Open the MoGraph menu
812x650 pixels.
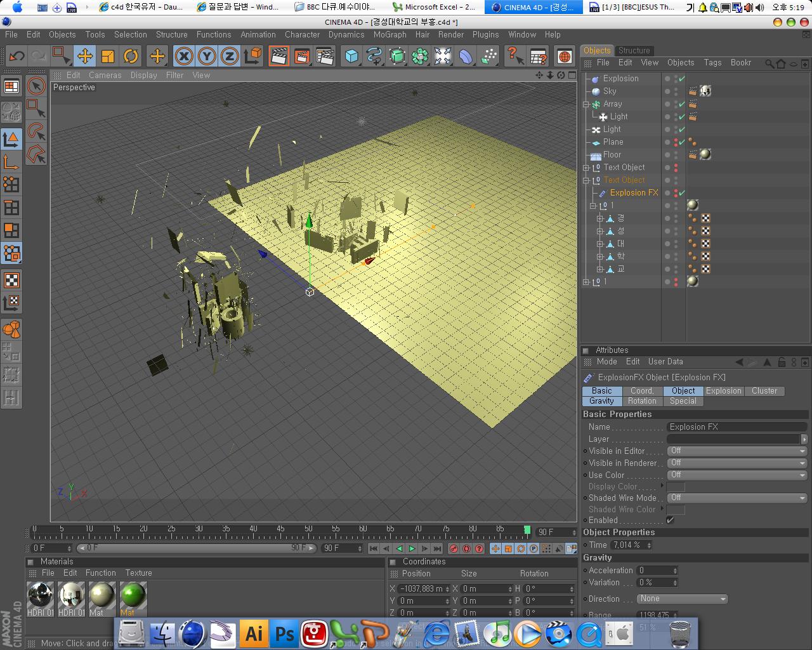[390, 34]
